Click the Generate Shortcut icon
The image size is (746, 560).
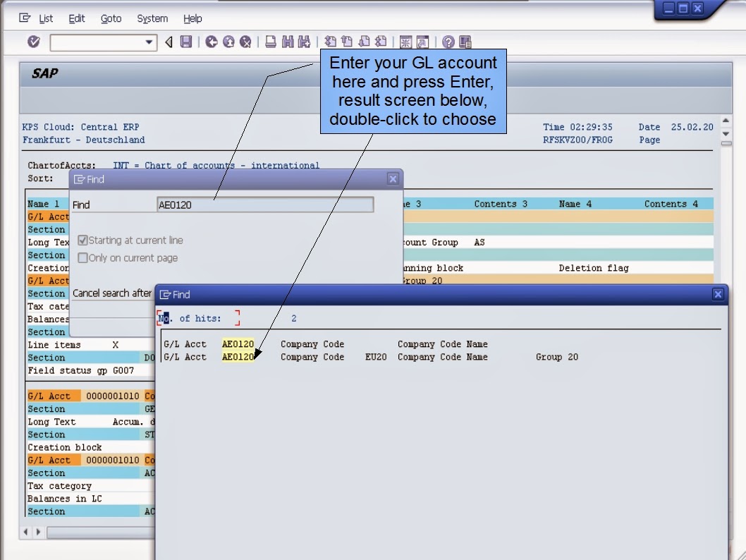422,42
